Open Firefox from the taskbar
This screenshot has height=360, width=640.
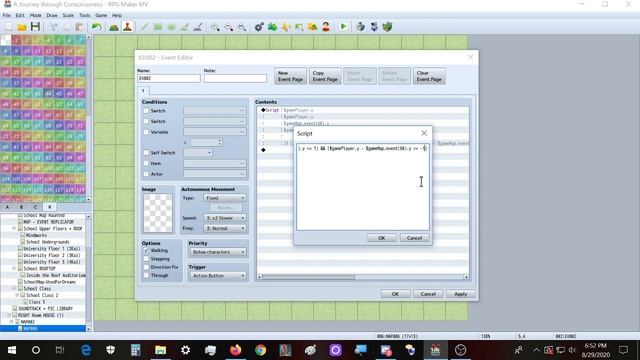236,350
